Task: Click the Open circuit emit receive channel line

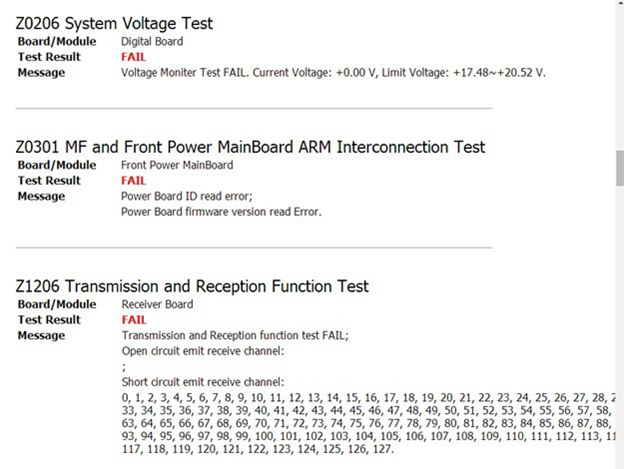Action: click(x=202, y=351)
